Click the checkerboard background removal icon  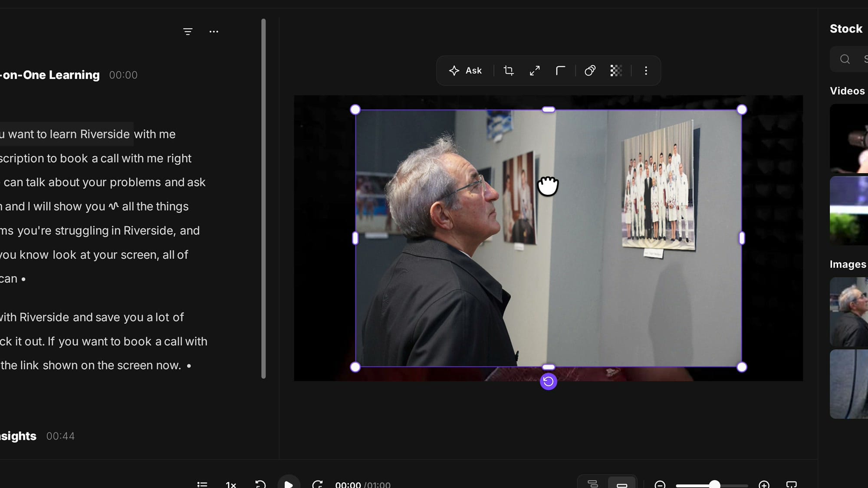pyautogui.click(x=616, y=71)
